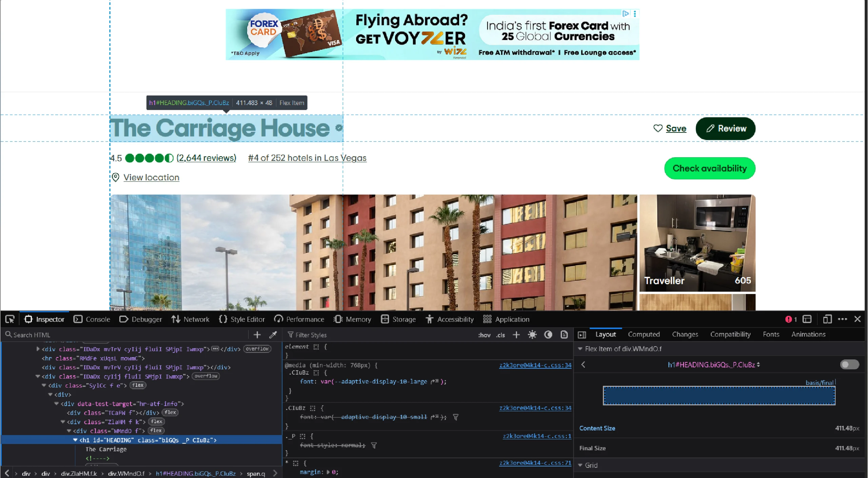Enable light color scheme simulation sun icon

[532, 335]
